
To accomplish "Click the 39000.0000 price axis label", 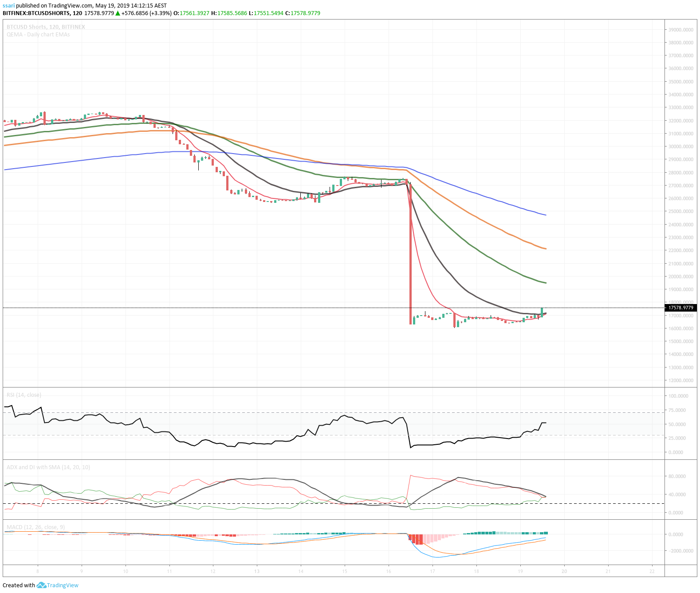I will tap(681, 30).
